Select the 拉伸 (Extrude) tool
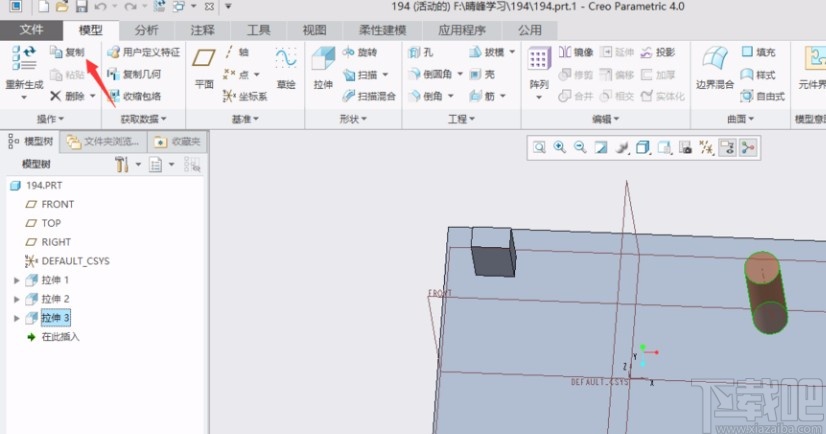 [x=323, y=67]
